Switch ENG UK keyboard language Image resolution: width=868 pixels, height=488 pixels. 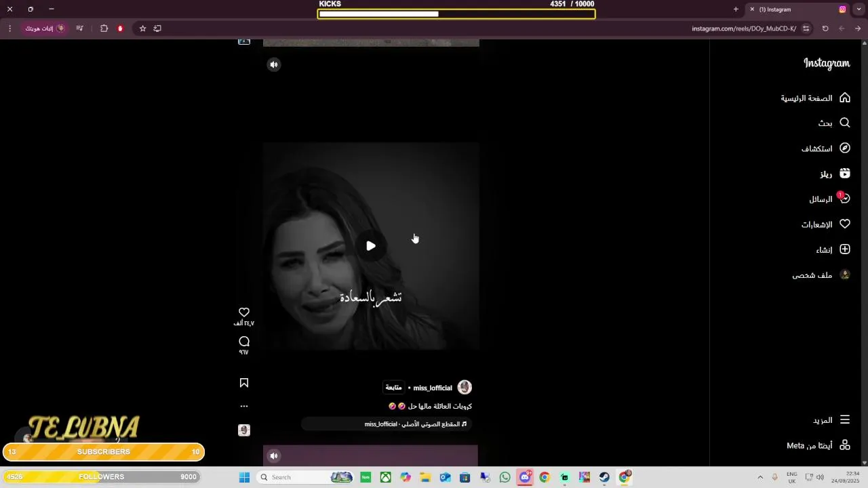click(792, 477)
